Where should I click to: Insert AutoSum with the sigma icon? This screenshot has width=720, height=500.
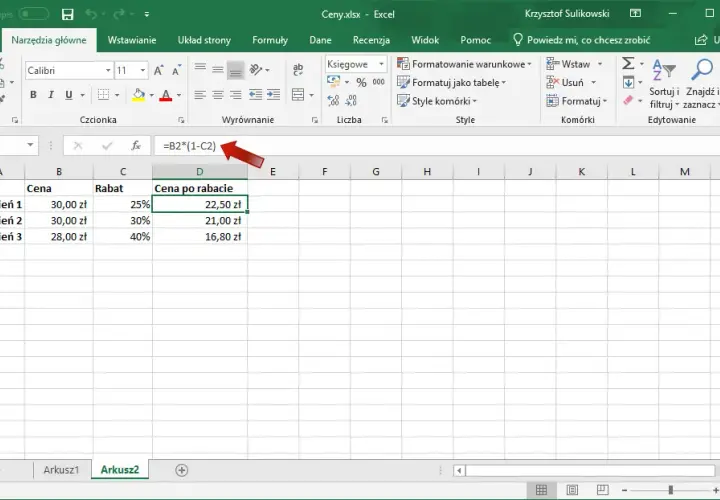click(628, 64)
